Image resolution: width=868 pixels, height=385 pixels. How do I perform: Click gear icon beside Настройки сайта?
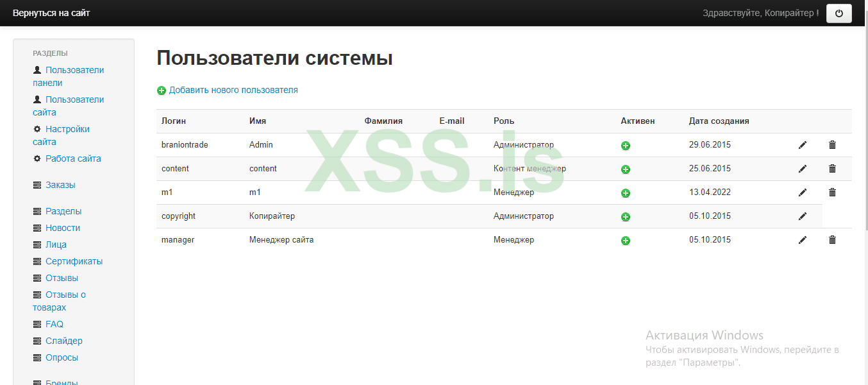pyautogui.click(x=37, y=129)
